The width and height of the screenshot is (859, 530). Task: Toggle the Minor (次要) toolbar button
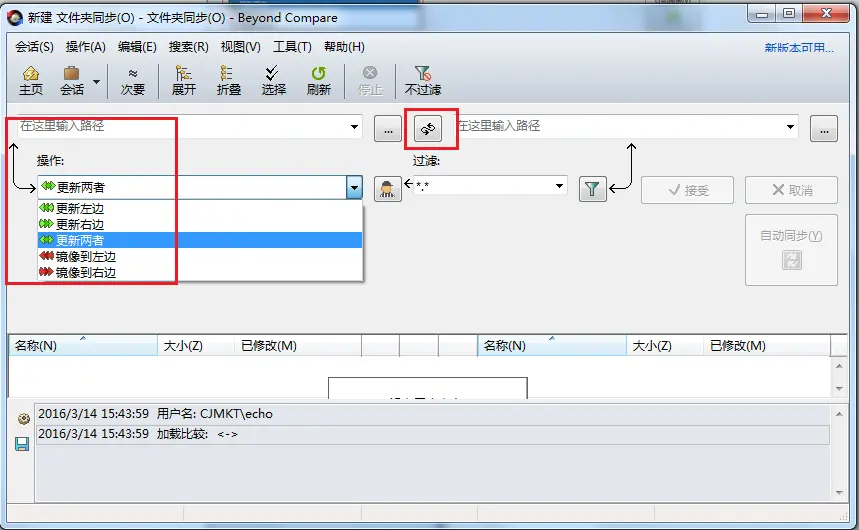tap(133, 81)
